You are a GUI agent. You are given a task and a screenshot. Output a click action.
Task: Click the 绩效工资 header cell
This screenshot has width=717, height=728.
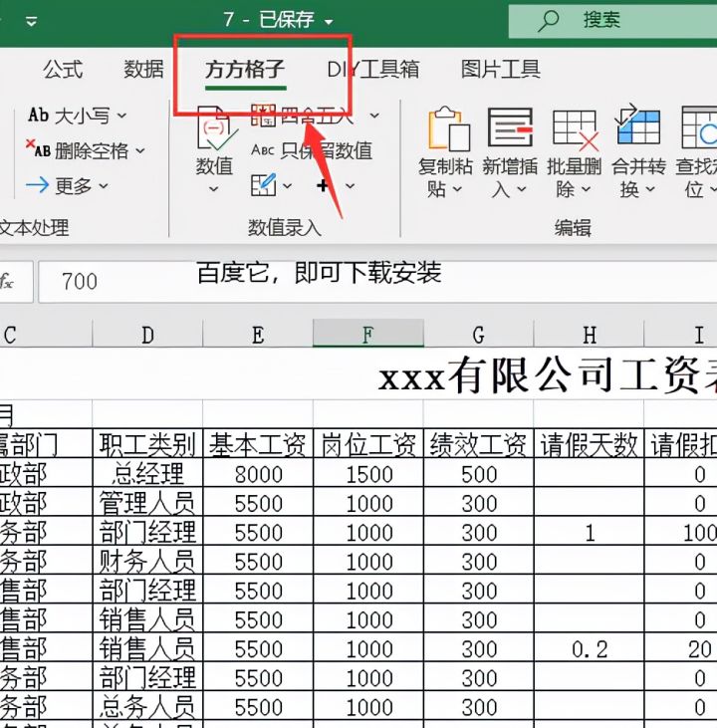(x=479, y=444)
